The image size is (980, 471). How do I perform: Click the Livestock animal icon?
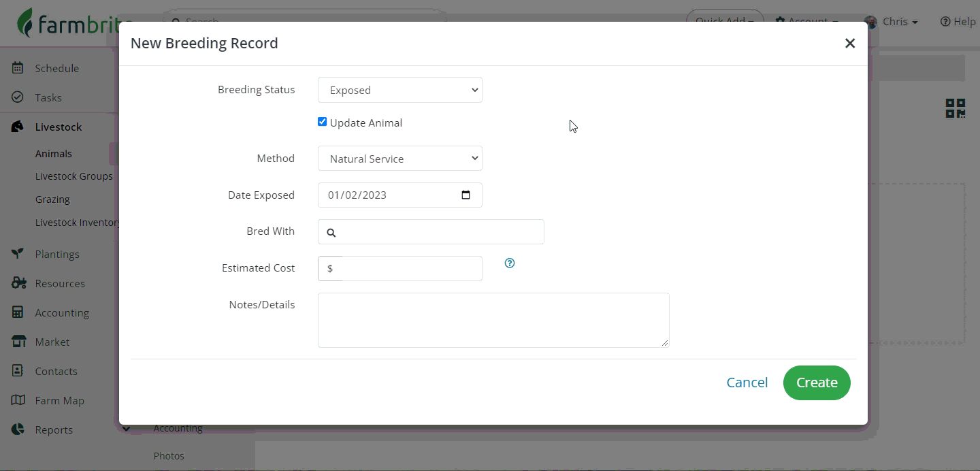[x=18, y=127]
